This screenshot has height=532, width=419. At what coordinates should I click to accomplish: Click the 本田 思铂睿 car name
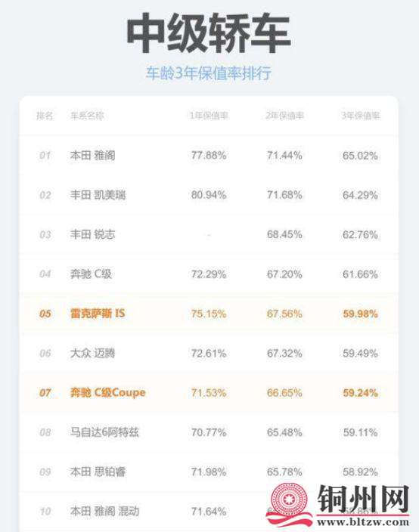click(x=98, y=472)
